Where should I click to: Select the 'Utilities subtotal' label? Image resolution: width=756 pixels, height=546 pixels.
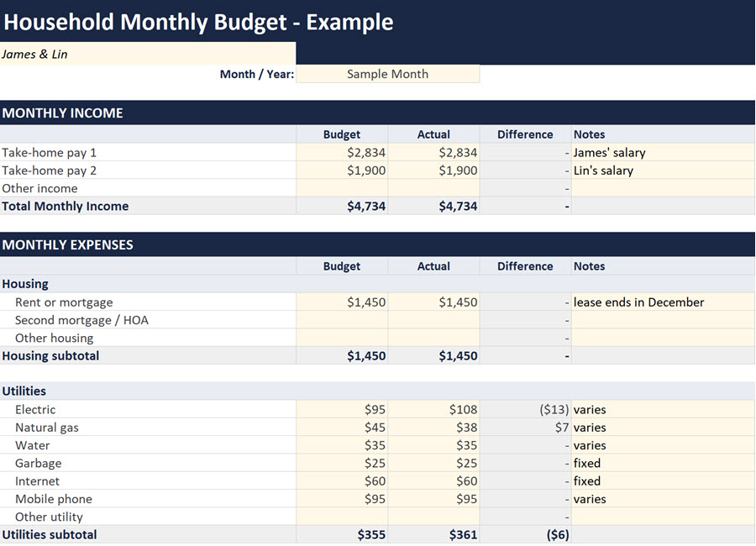pos(50,534)
